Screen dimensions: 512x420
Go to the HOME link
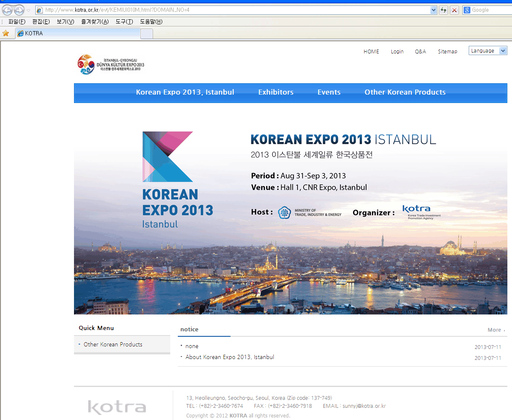pyautogui.click(x=371, y=52)
